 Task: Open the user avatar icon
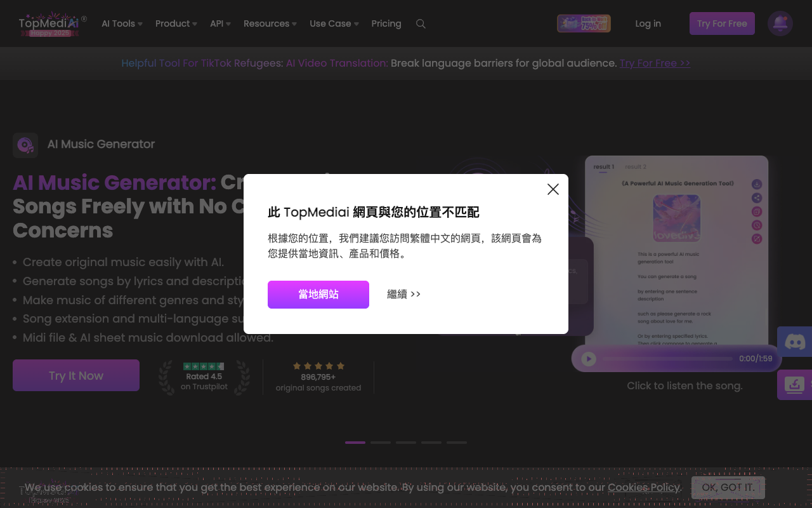780,23
